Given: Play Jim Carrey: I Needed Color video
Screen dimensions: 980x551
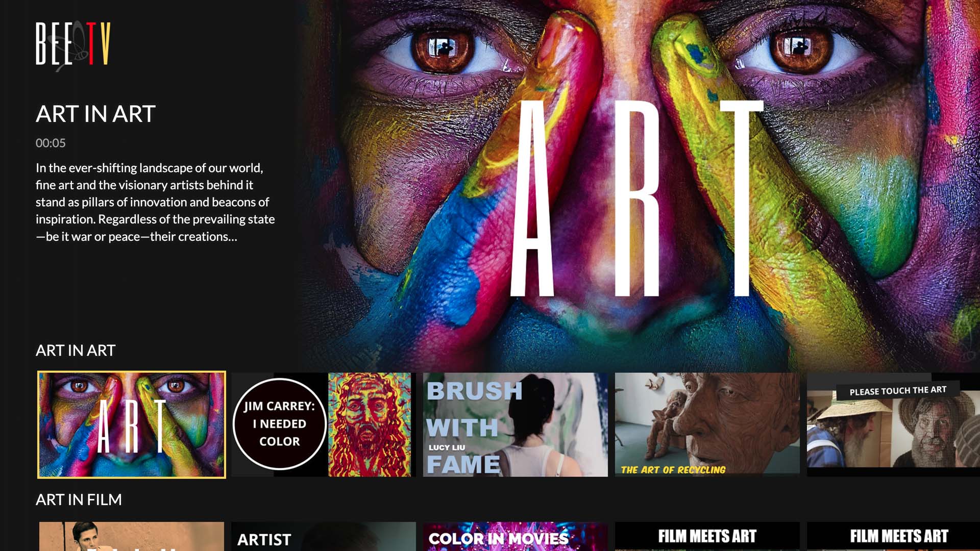Looking at the screenshot, I should tap(324, 424).
